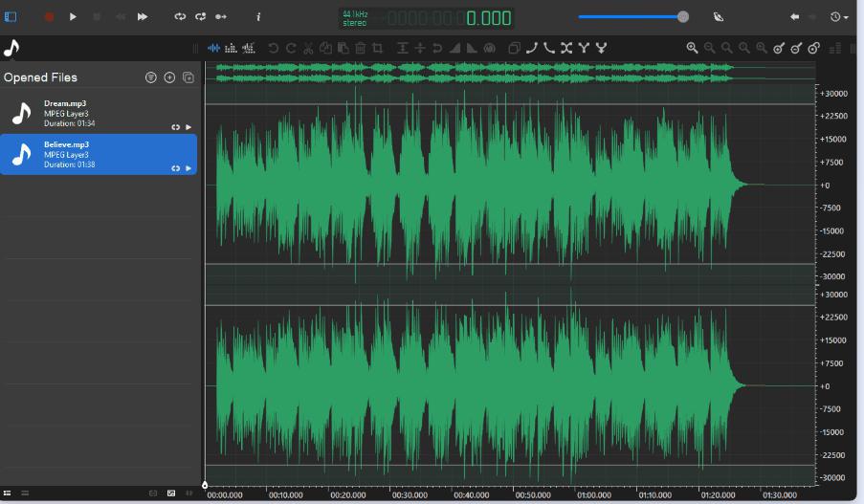Open the history clock dropdown
The height and width of the screenshot is (504, 864).
point(839,16)
